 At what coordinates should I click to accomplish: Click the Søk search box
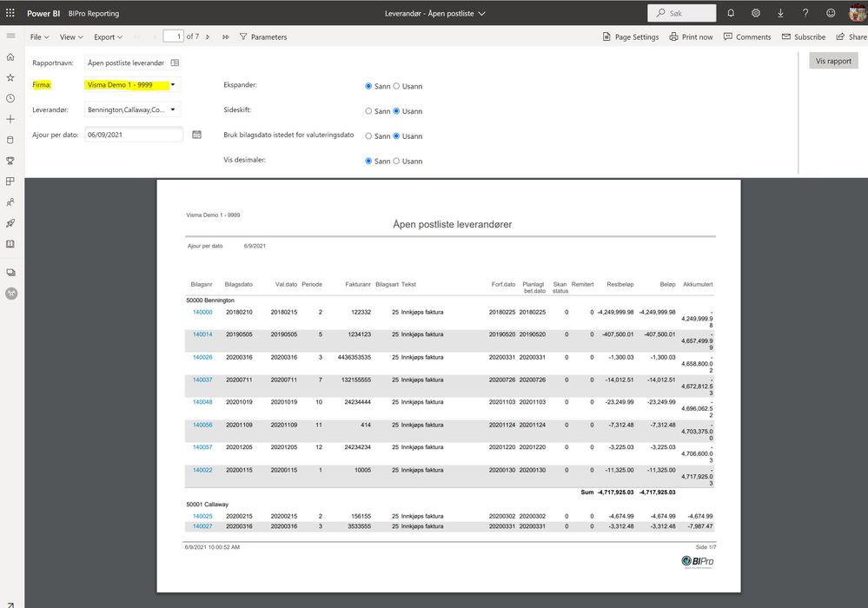tap(682, 13)
